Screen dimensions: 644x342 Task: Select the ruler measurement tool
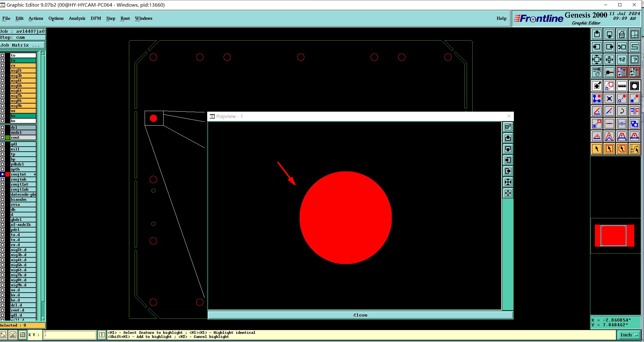point(622,86)
